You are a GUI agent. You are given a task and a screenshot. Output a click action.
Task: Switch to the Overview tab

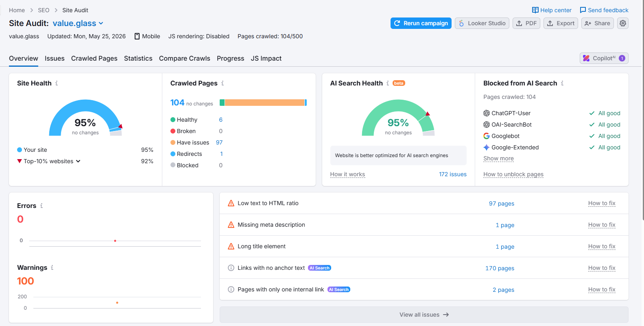[24, 58]
